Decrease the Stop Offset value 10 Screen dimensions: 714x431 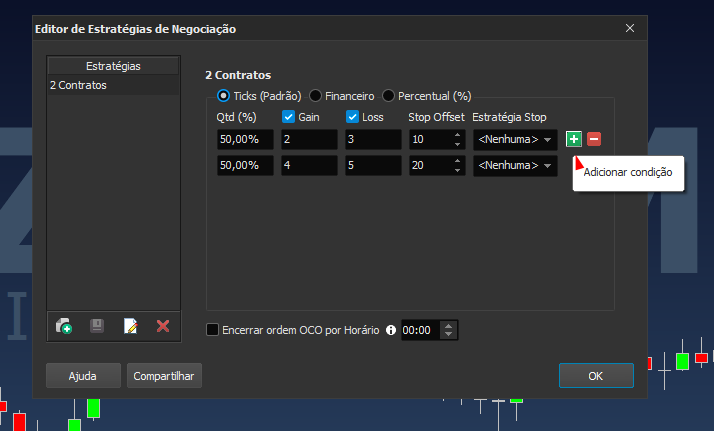pyautogui.click(x=457, y=144)
